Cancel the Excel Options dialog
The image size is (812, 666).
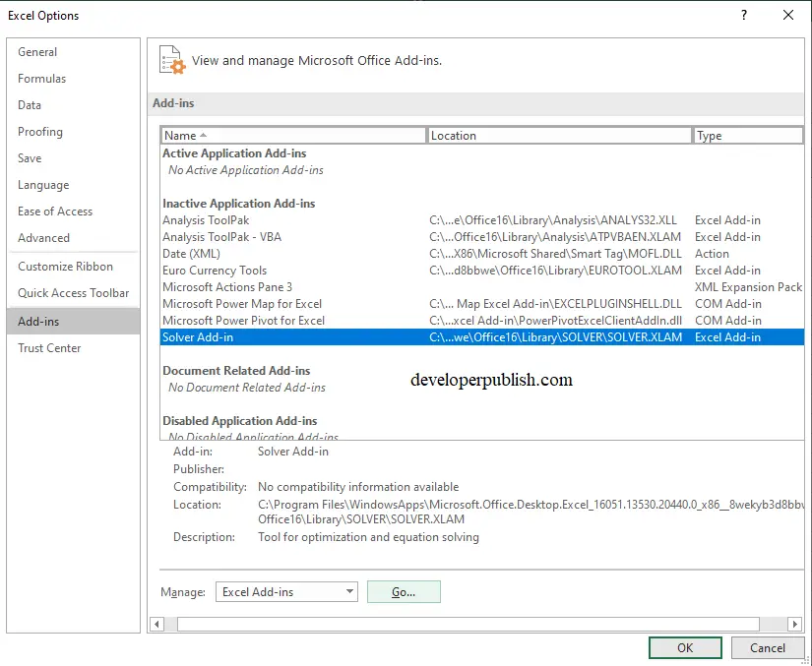click(x=768, y=648)
